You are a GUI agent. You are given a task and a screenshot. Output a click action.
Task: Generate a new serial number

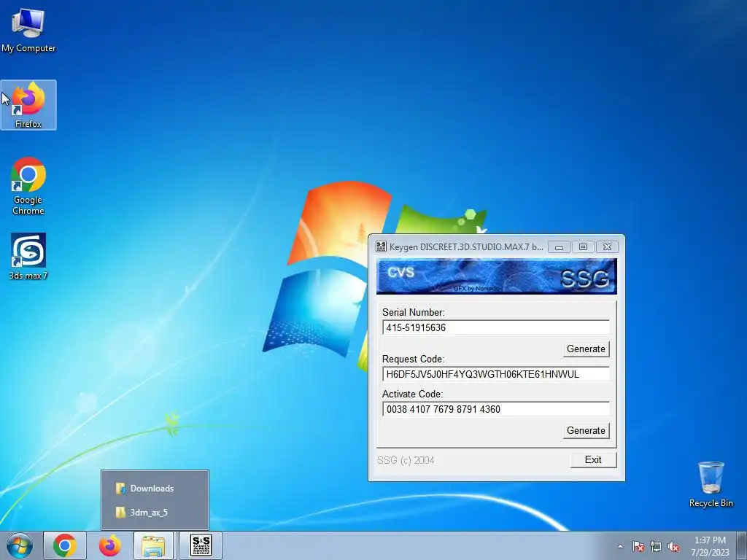[x=586, y=349]
